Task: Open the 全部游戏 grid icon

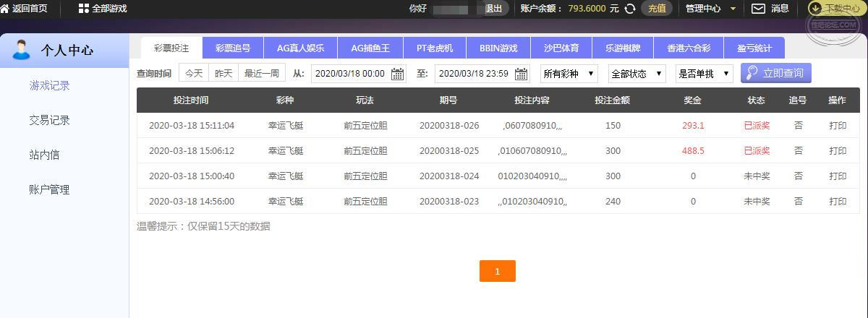Action: [x=83, y=9]
